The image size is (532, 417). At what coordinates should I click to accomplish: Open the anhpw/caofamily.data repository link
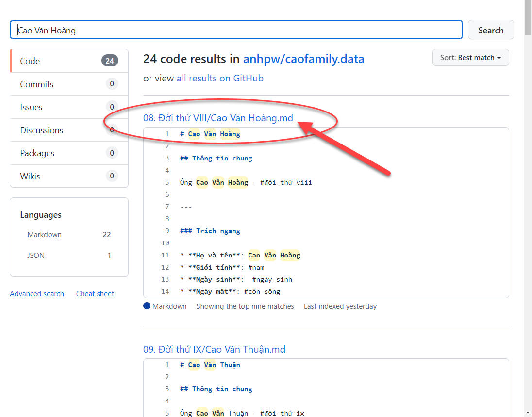303,59
